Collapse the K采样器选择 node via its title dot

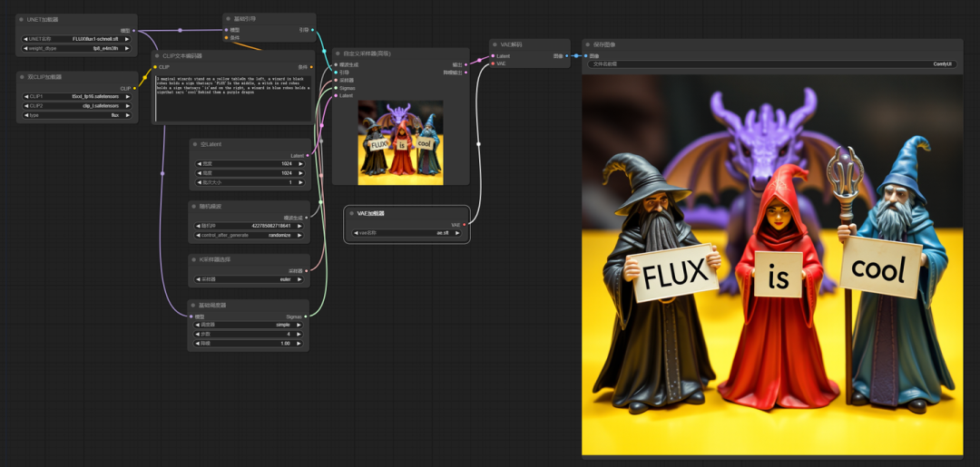tap(194, 259)
